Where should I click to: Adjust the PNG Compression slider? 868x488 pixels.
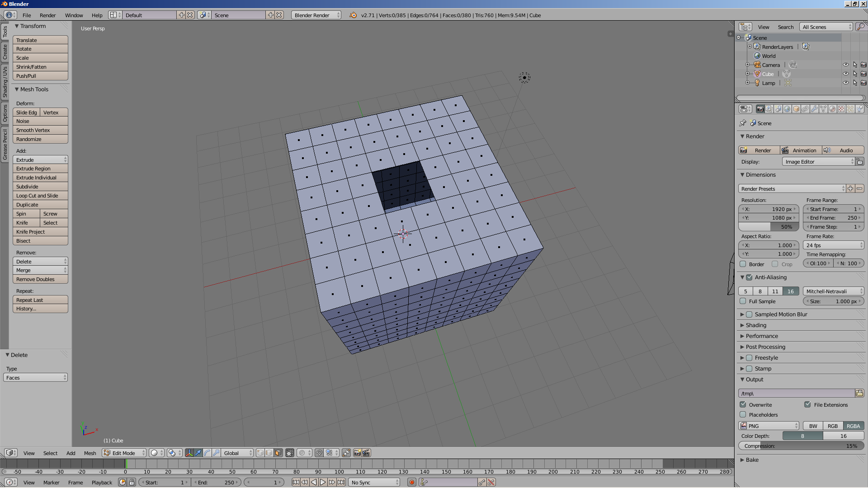tap(801, 446)
